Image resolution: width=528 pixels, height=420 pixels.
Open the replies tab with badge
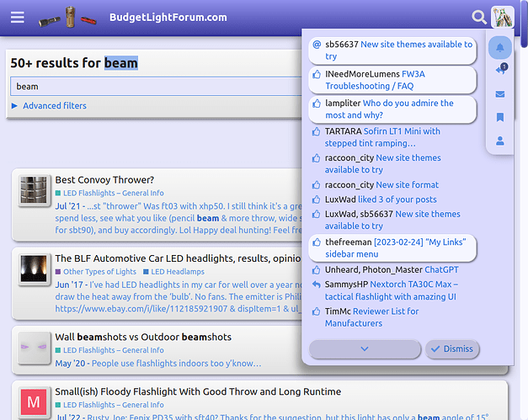click(x=501, y=69)
